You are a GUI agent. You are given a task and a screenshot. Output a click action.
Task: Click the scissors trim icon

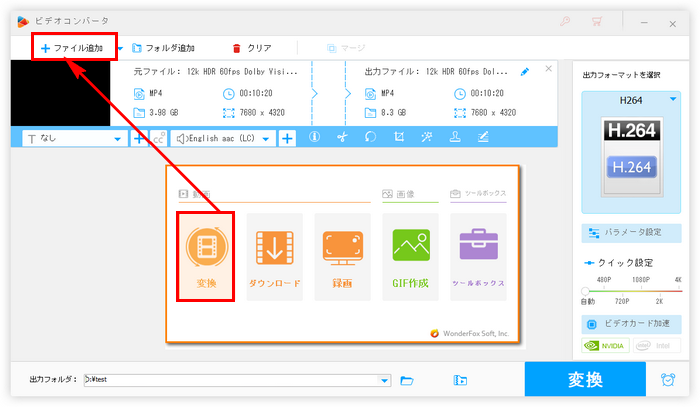point(342,138)
